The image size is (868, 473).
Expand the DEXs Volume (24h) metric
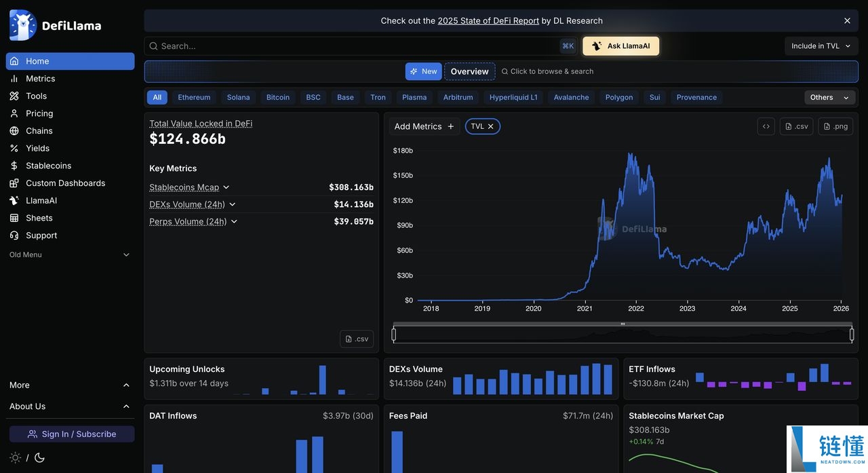[193, 204]
